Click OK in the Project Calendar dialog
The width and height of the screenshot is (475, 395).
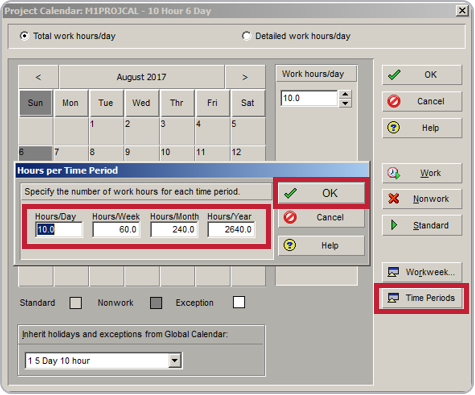pos(422,75)
